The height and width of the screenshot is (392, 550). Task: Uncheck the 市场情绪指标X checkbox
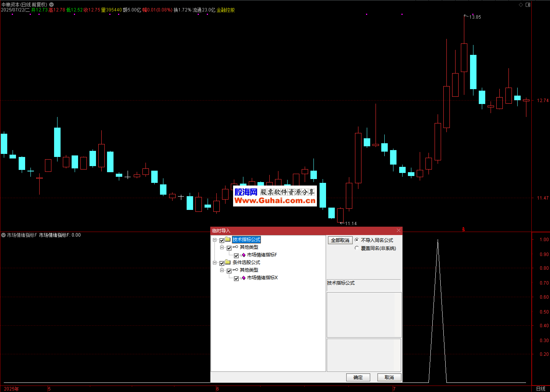click(236, 278)
